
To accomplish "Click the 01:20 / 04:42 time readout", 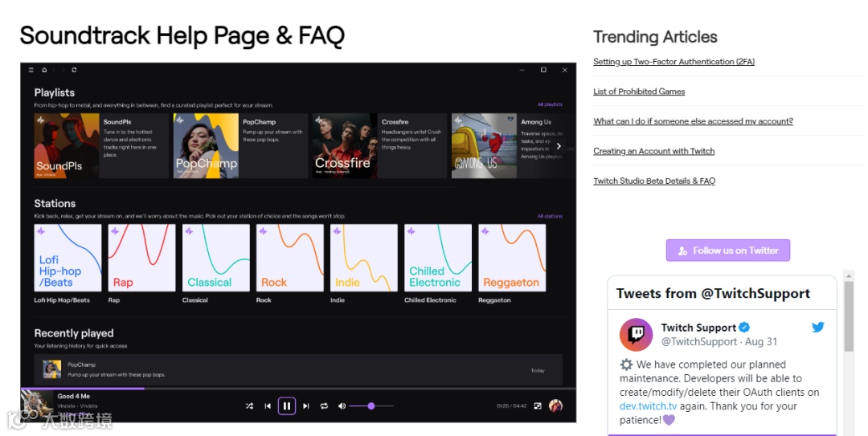I will 511,406.
